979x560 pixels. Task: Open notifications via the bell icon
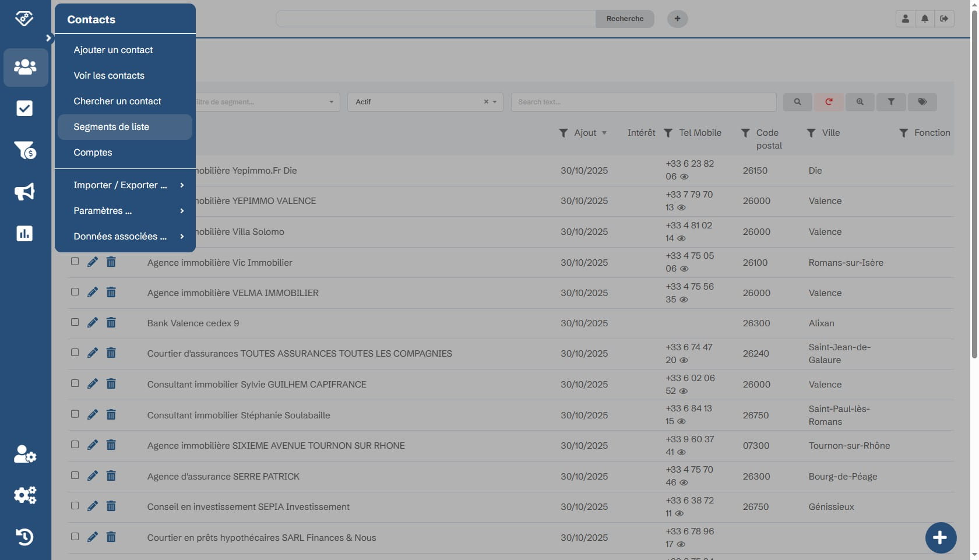pyautogui.click(x=925, y=18)
